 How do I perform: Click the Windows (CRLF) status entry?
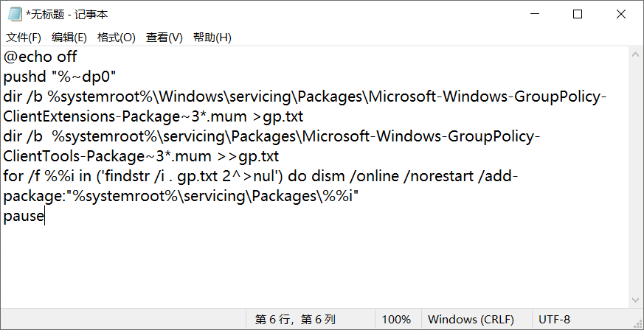point(471,320)
